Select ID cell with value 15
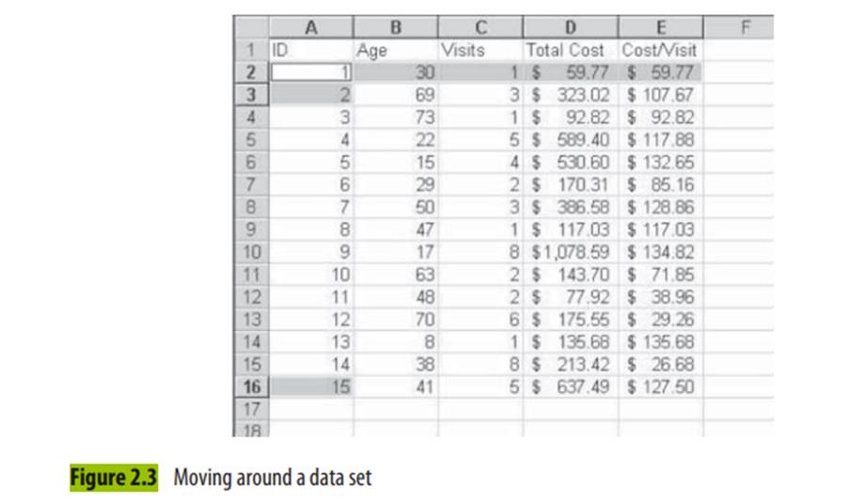This screenshot has height=504, width=849. (310, 386)
